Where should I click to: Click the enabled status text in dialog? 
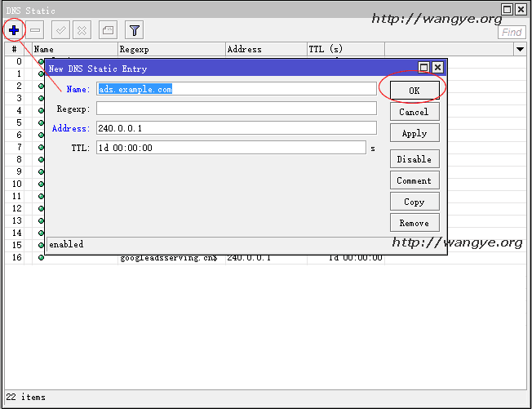66,244
